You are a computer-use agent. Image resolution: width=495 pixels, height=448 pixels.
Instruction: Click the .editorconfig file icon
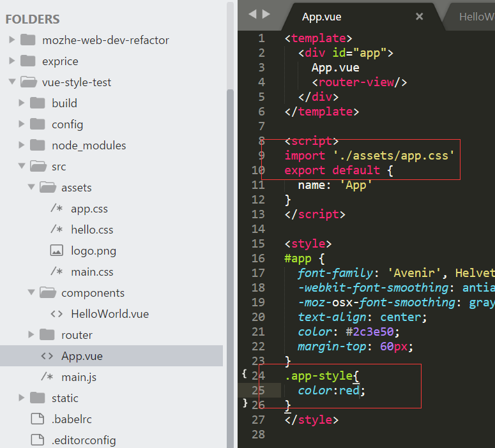point(38,440)
